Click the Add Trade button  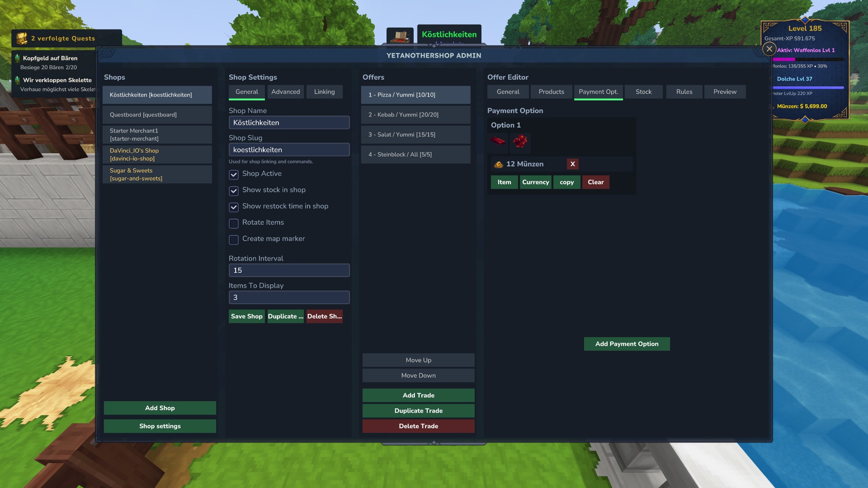(x=418, y=396)
